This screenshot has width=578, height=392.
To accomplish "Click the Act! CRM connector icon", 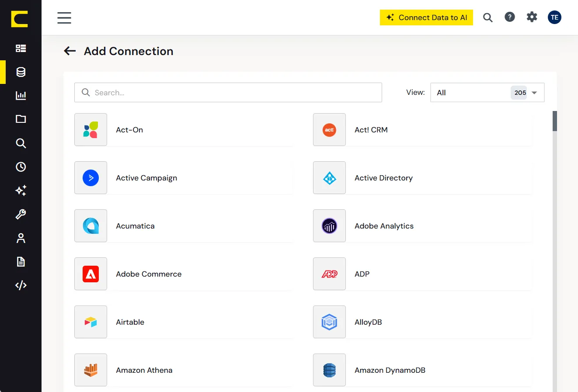I will pyautogui.click(x=329, y=130).
